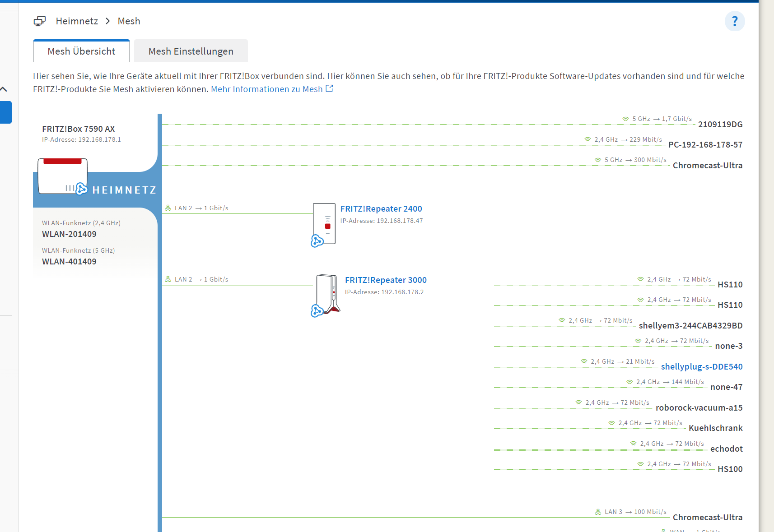Click the WLAN-401409 network name
This screenshot has height=532, width=774.
pyautogui.click(x=69, y=262)
